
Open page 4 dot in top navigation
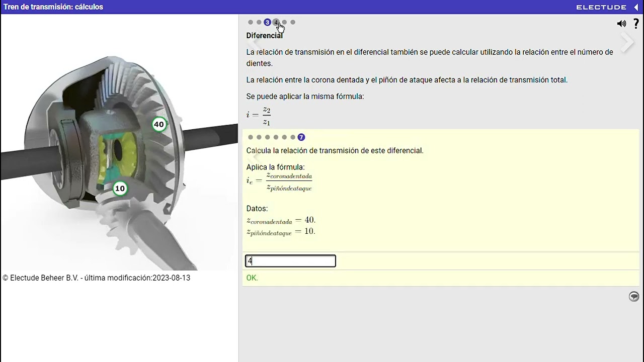[x=276, y=22]
